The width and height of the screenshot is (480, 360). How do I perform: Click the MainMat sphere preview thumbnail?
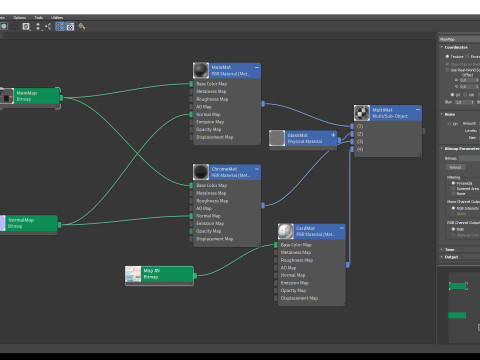click(201, 70)
